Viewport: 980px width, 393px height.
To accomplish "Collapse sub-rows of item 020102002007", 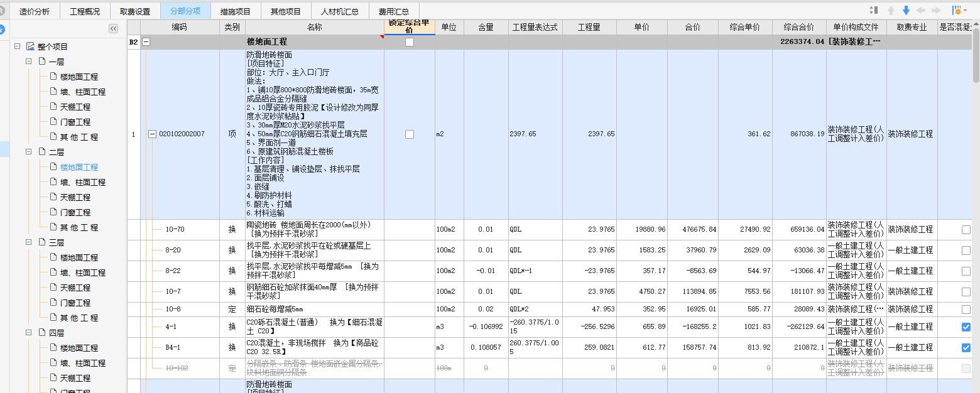I will 152,134.
